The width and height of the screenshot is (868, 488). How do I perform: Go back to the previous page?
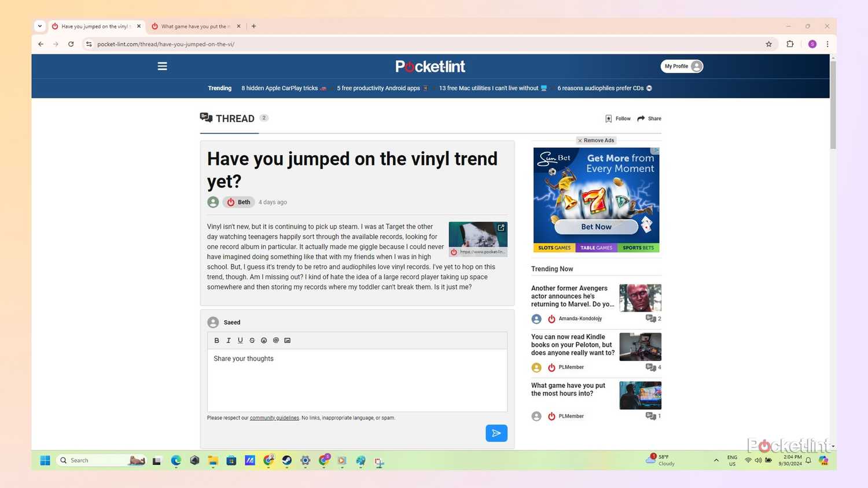(41, 44)
